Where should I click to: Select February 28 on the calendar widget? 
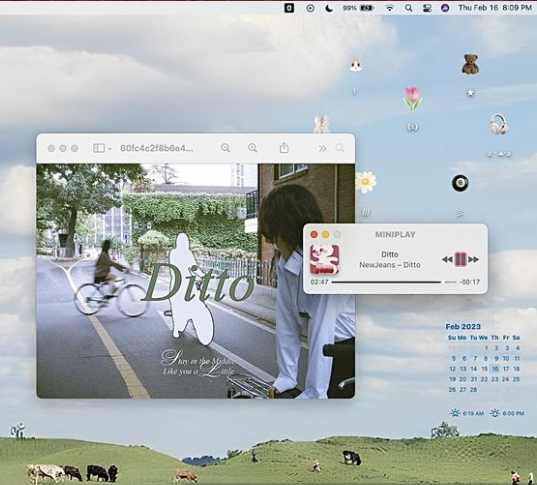[473, 389]
